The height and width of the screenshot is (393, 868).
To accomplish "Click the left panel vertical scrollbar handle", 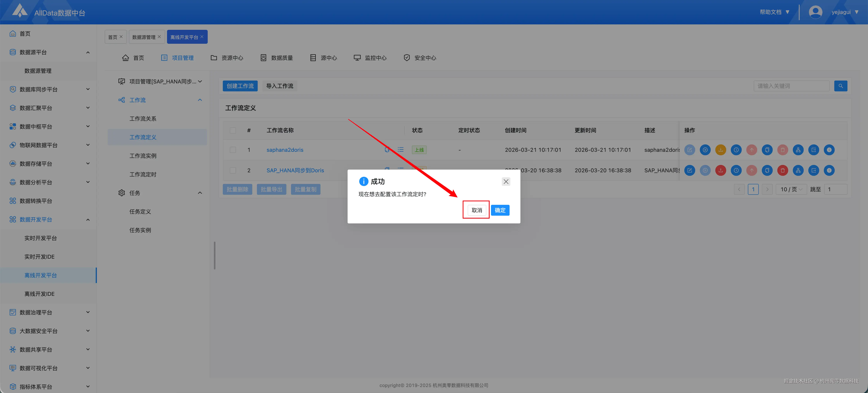I will click(x=215, y=255).
